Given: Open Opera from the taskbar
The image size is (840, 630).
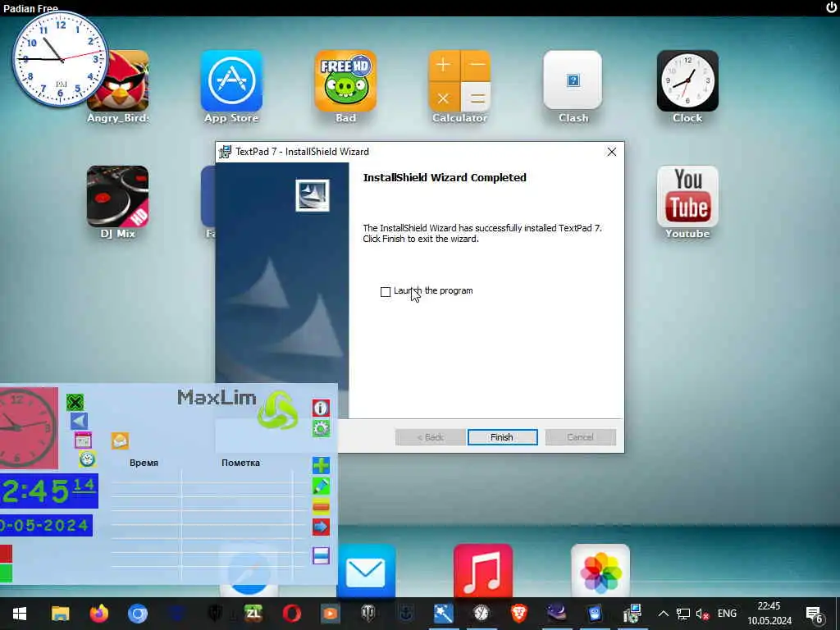Looking at the screenshot, I should click(291, 614).
